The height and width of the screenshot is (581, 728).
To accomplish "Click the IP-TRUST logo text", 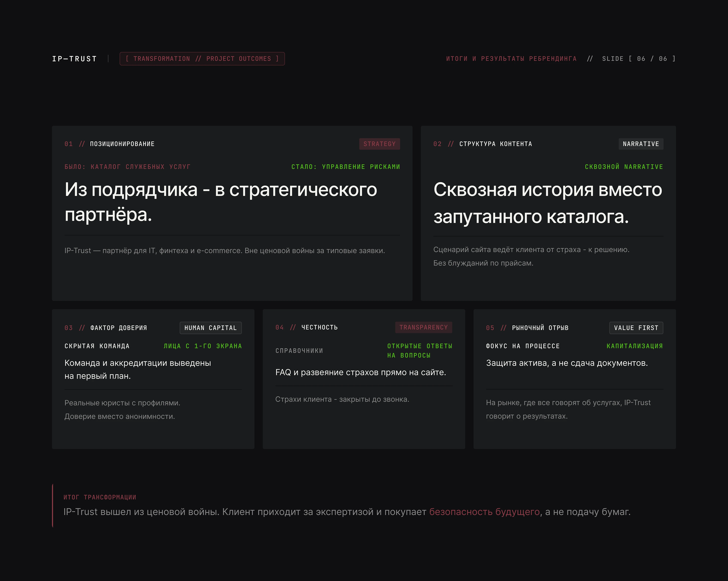I will (x=74, y=59).
